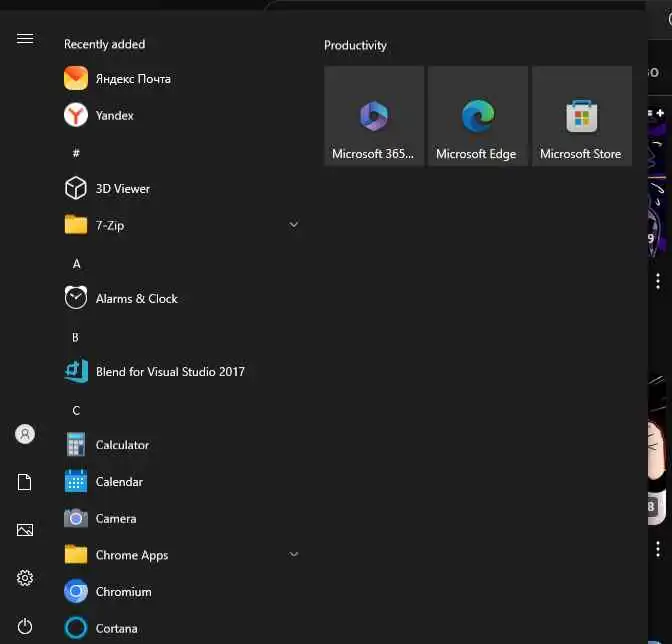Click the Productivity group title
This screenshot has width=672, height=644.
[355, 45]
